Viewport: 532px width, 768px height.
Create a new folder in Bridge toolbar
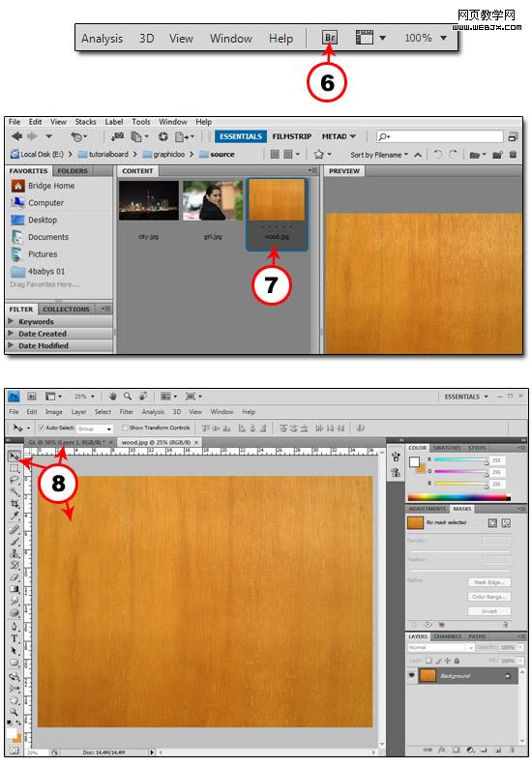click(x=497, y=155)
